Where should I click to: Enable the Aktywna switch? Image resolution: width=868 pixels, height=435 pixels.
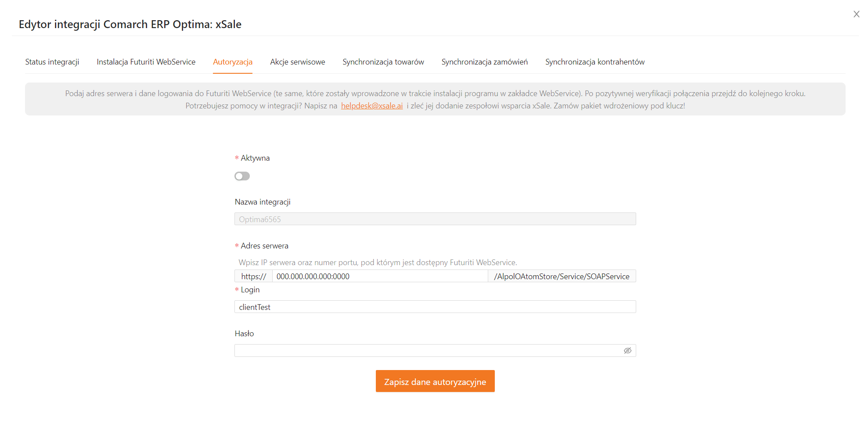coord(242,176)
